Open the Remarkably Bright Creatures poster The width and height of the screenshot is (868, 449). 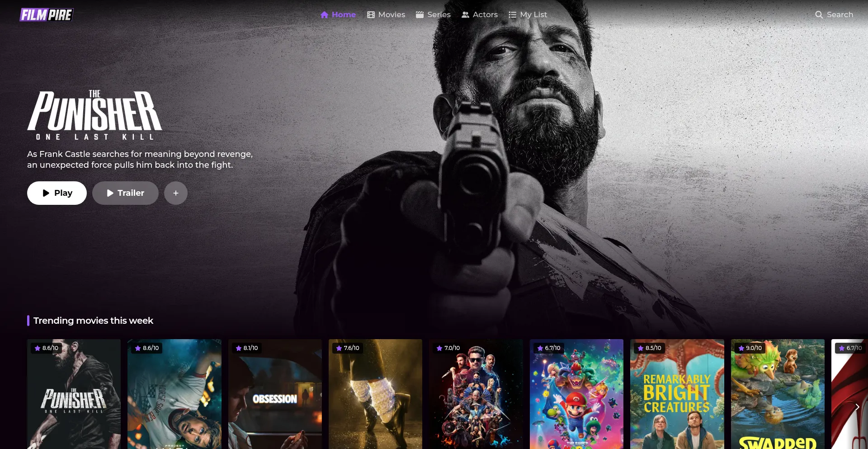677,394
